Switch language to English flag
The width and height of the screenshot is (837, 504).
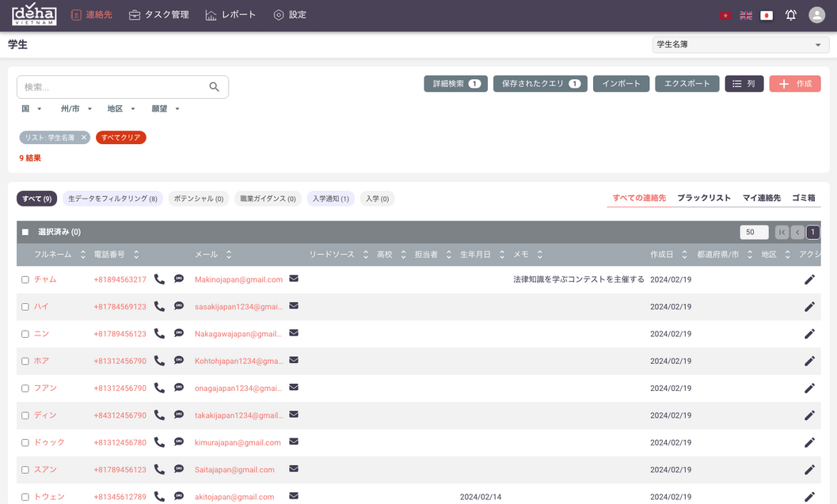746,15
